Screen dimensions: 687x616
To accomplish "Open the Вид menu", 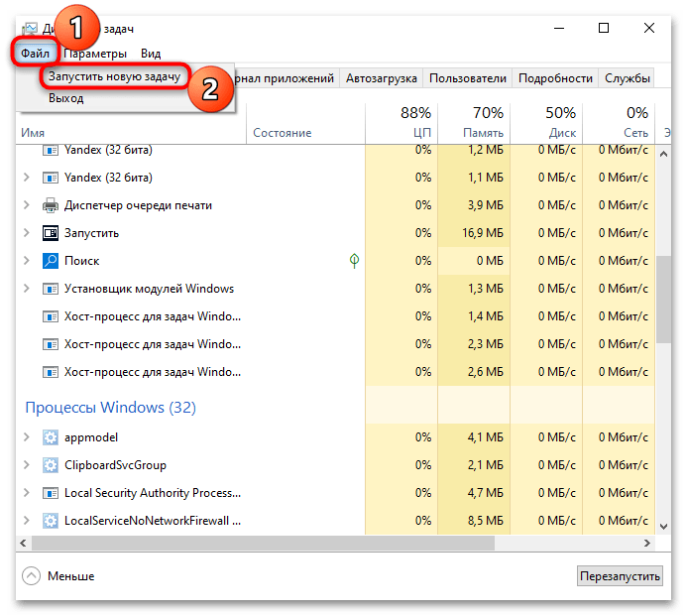I will coord(151,54).
